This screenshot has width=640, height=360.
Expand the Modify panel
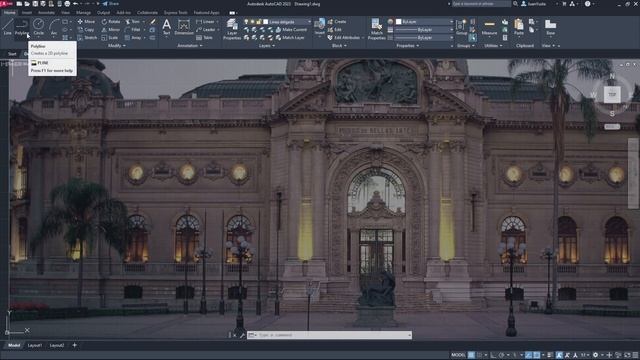[x=116, y=46]
